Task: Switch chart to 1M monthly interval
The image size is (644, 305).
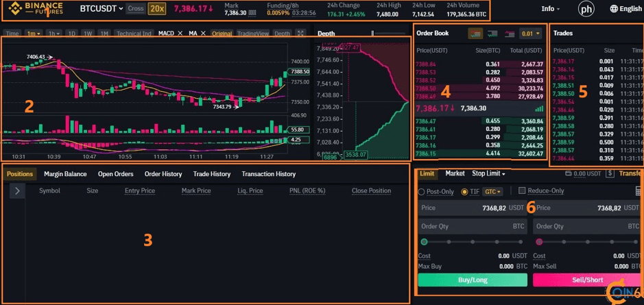Action: pyautogui.click(x=104, y=34)
